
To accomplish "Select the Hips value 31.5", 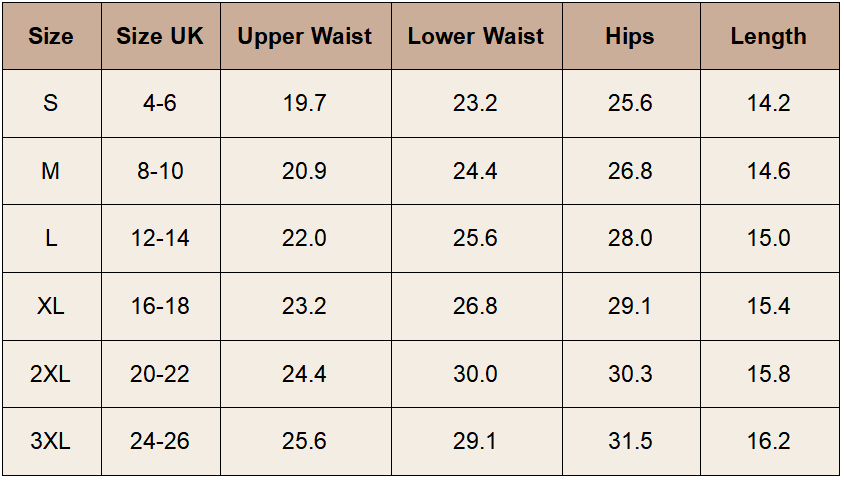I will (630, 442).
